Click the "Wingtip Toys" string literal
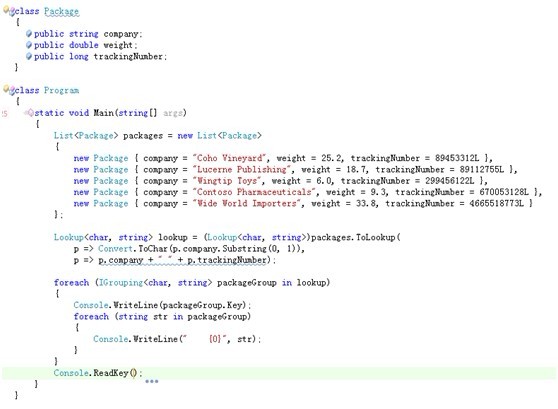558x409 pixels. click(227, 180)
